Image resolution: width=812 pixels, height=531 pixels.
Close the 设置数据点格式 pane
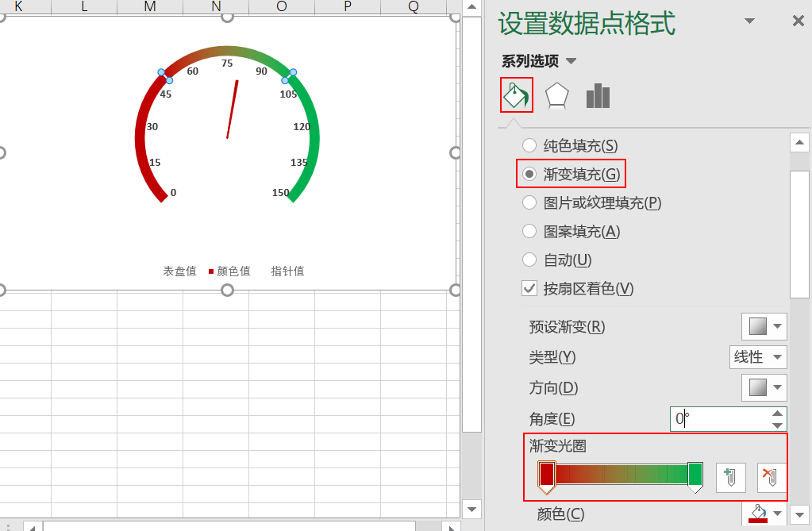[798, 21]
